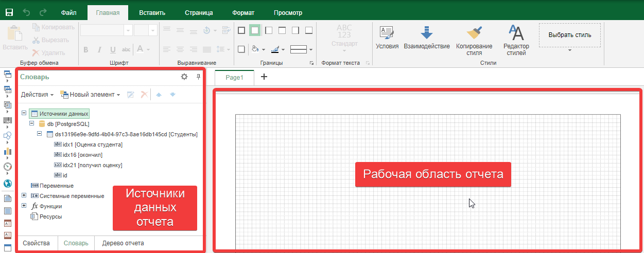Select the barcode component in sidebar
This screenshot has width=644, height=253.
(7, 120)
